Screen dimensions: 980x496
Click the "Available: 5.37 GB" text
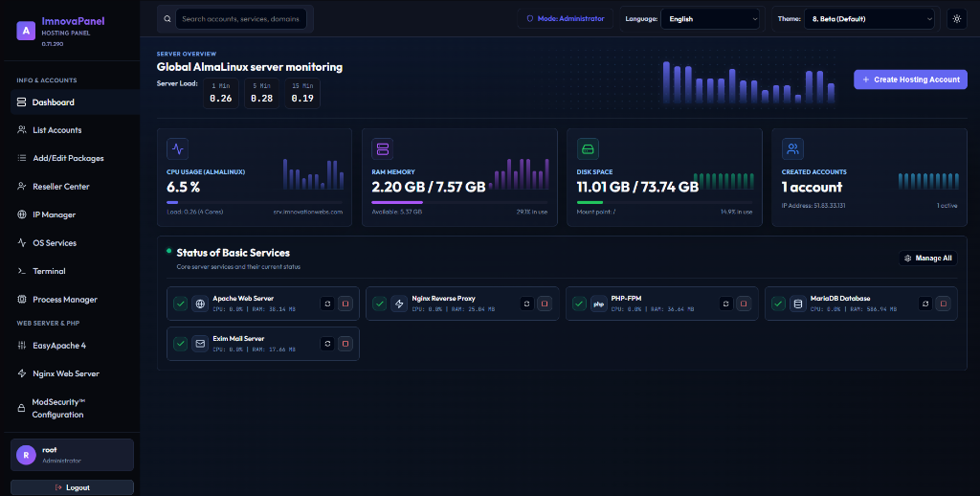click(397, 212)
